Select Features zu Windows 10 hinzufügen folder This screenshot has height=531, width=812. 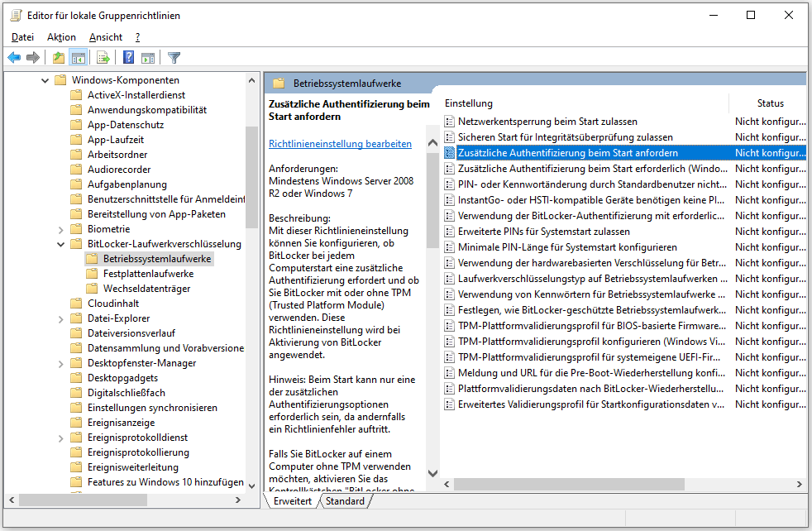[165, 482]
